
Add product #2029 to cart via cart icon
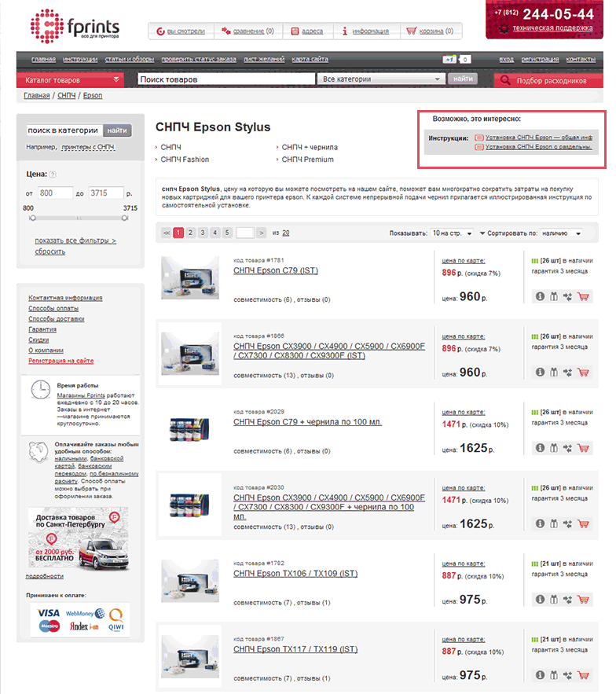(x=583, y=448)
